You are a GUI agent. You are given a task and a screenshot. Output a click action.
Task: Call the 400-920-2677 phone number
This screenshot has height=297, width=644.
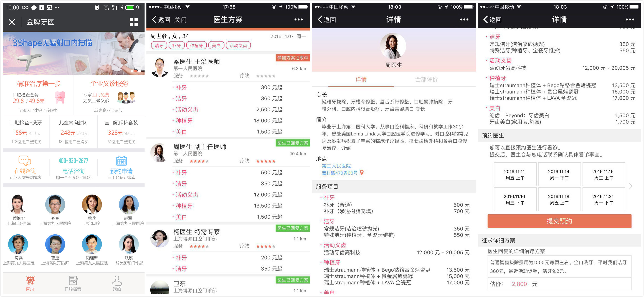[x=74, y=161]
